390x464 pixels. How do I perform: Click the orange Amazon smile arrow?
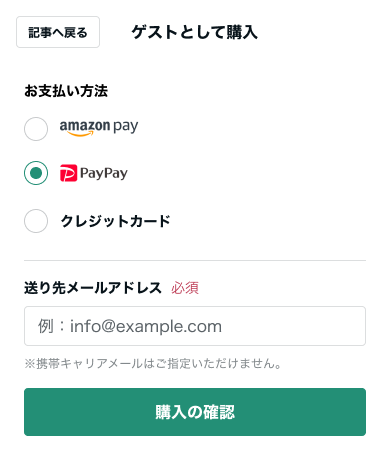(x=81, y=134)
